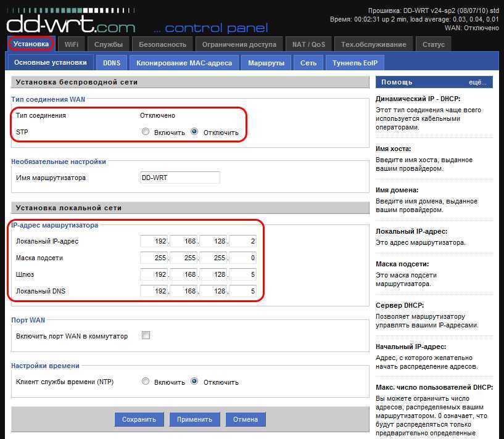Enable STP with the Включить radio button
The height and width of the screenshot is (439, 504).
pyautogui.click(x=146, y=132)
